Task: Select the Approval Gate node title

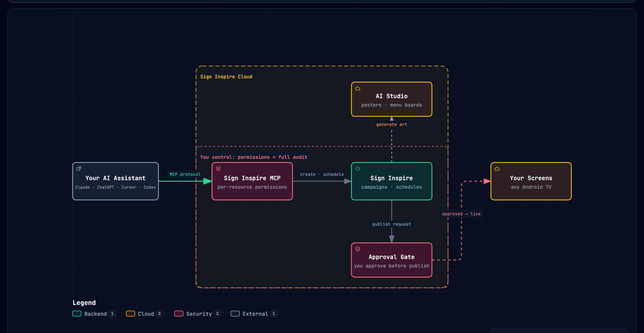Action: [392, 257]
